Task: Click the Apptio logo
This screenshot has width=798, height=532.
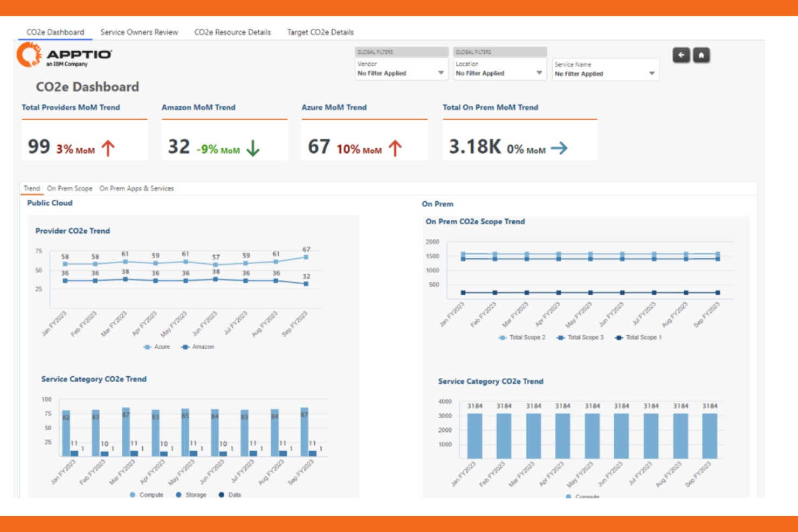Action: coord(64,56)
